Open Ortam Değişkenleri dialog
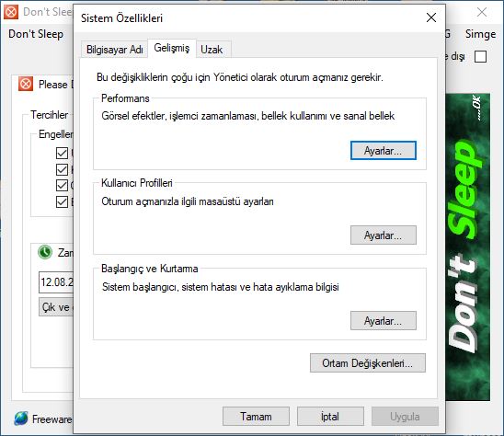Viewport: 504px width, 436px height. pyautogui.click(x=368, y=363)
